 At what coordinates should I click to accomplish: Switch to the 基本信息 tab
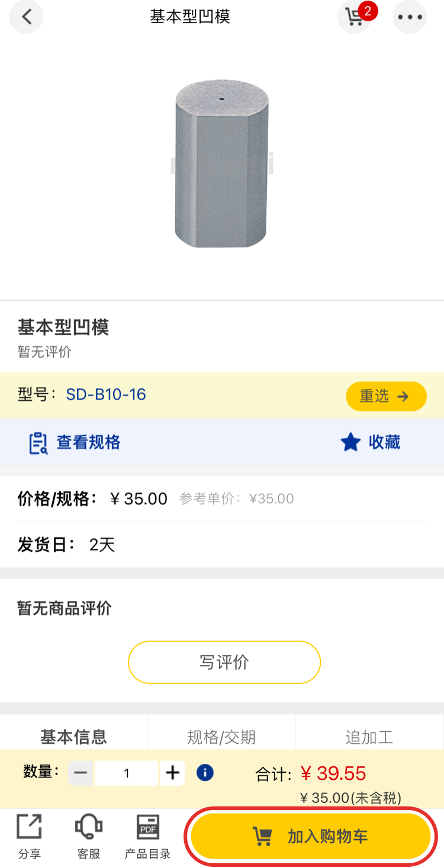pyautogui.click(x=73, y=737)
